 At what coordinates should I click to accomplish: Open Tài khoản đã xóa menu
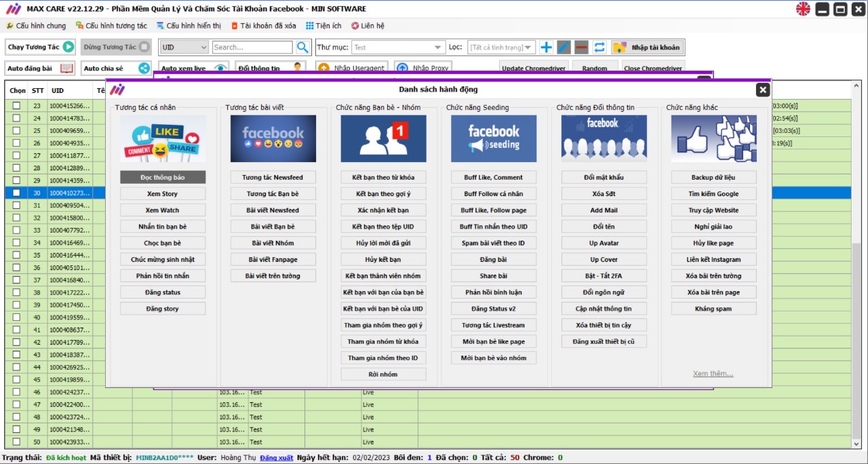pyautogui.click(x=264, y=26)
